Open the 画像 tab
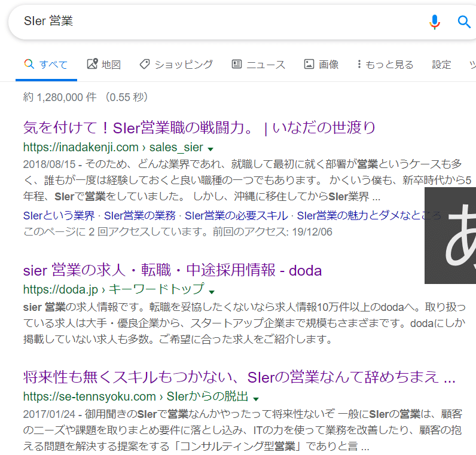Image resolution: width=476 pixels, height=455 pixels. tap(322, 65)
